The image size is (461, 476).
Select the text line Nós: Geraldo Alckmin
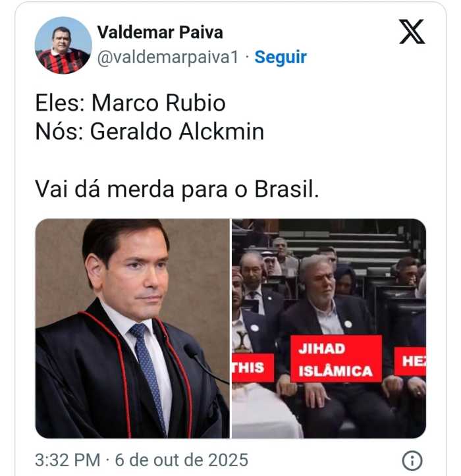pos(149,132)
